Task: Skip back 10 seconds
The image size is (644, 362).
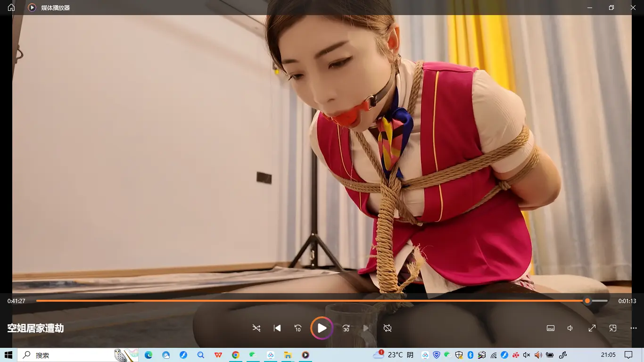Action: coord(298,328)
